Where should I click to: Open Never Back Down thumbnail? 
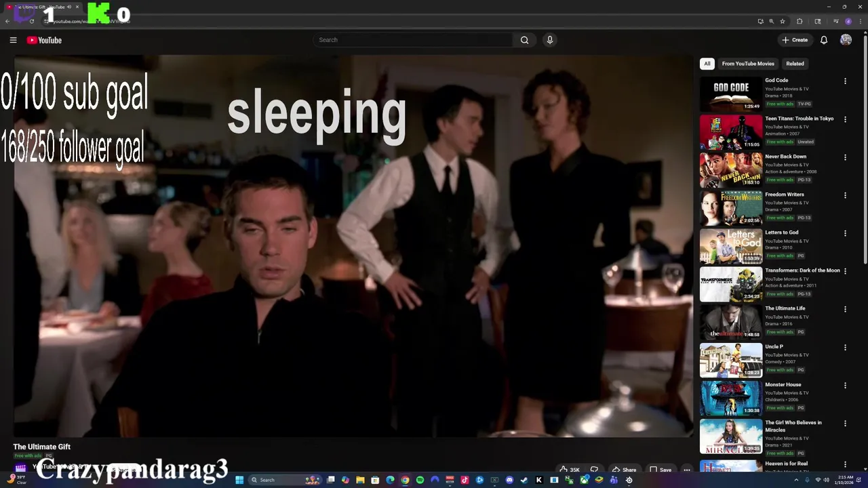tap(731, 170)
